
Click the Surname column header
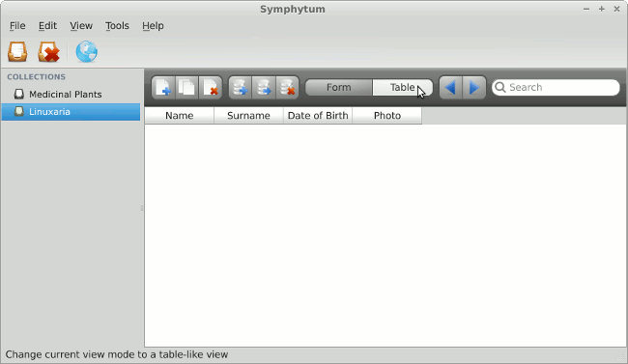point(248,116)
